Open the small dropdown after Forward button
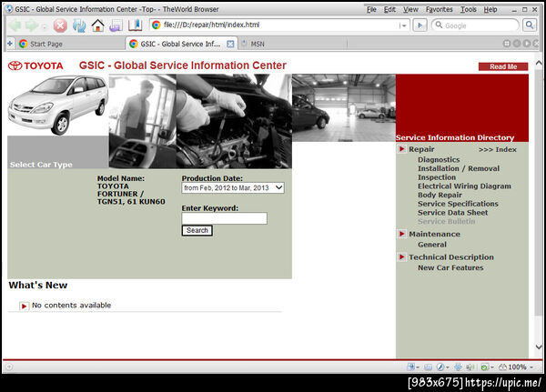546x392 pixels. 45,26
